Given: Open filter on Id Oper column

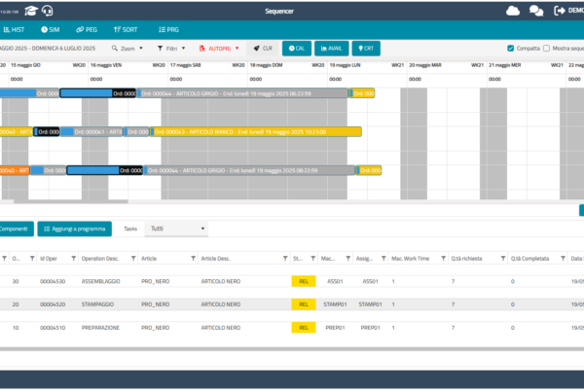Looking at the screenshot, I should point(73,259).
